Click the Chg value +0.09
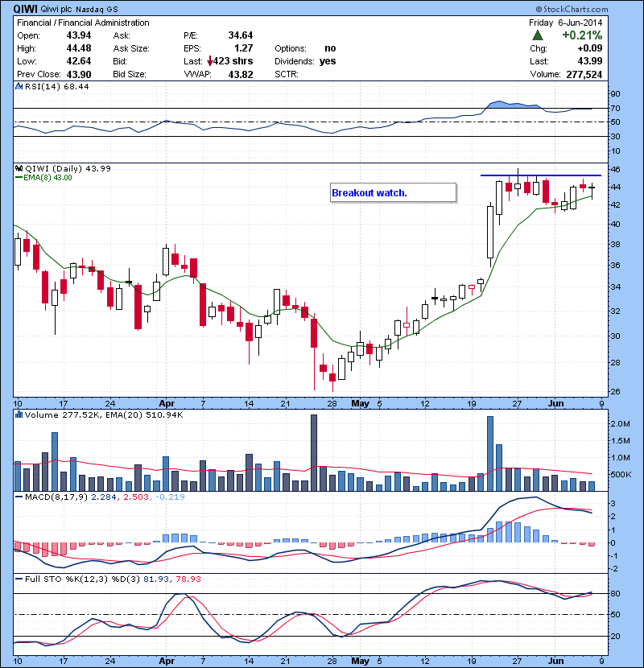644x668 pixels. tap(590, 48)
